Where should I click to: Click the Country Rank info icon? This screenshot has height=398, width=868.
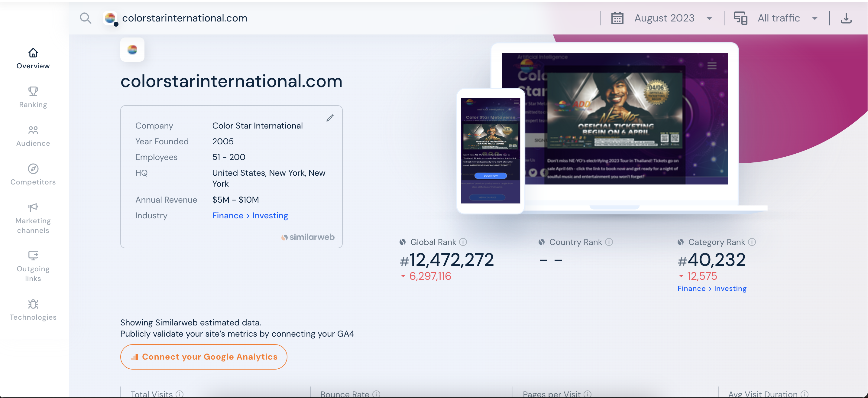609,242
